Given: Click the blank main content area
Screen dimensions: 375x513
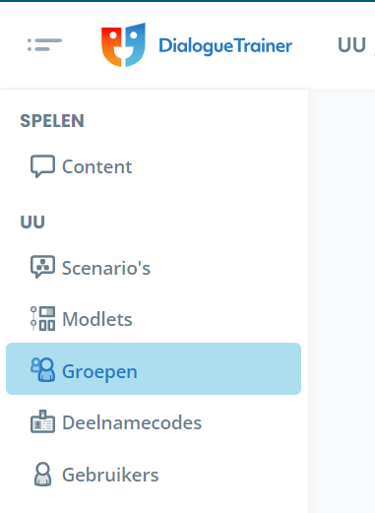Looking at the screenshot, I should coord(342,300).
